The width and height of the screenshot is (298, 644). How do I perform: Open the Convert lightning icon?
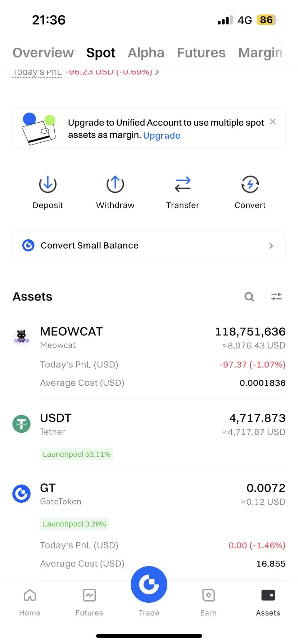[250, 184]
